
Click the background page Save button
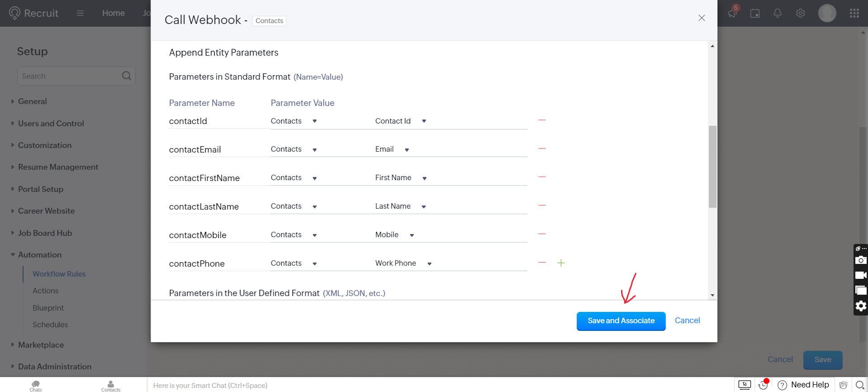(823, 360)
